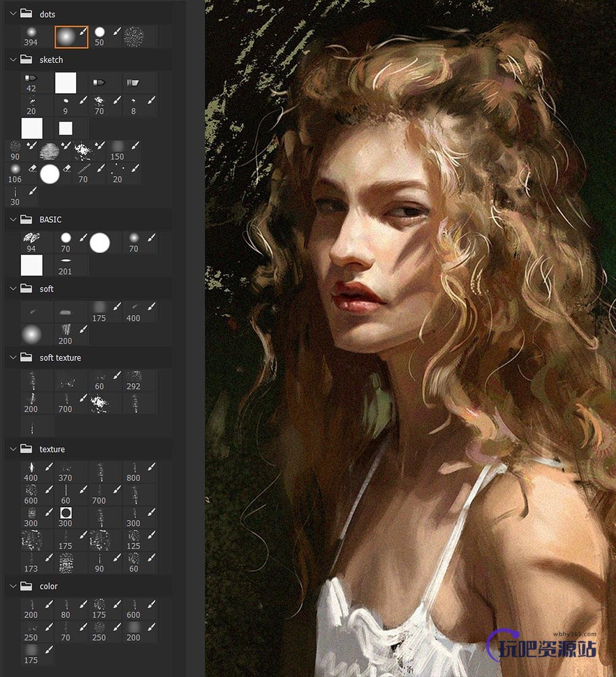Select the 125 brush in texture group

[139, 540]
